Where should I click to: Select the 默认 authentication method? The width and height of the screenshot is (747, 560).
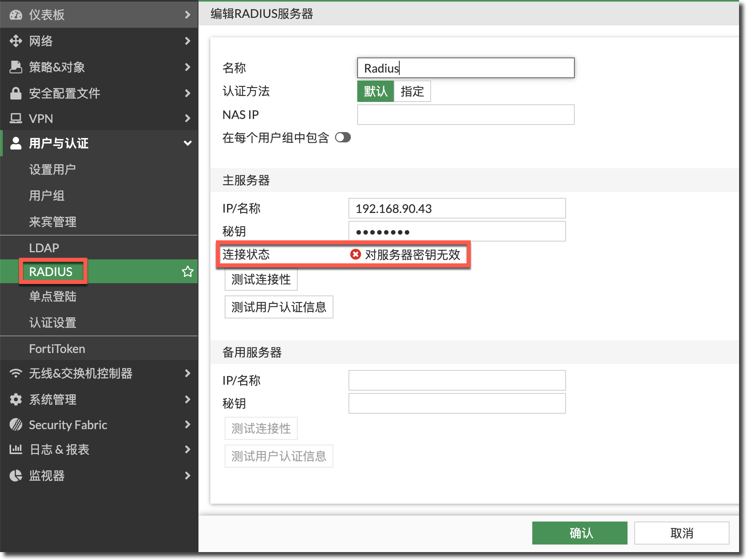375,91
